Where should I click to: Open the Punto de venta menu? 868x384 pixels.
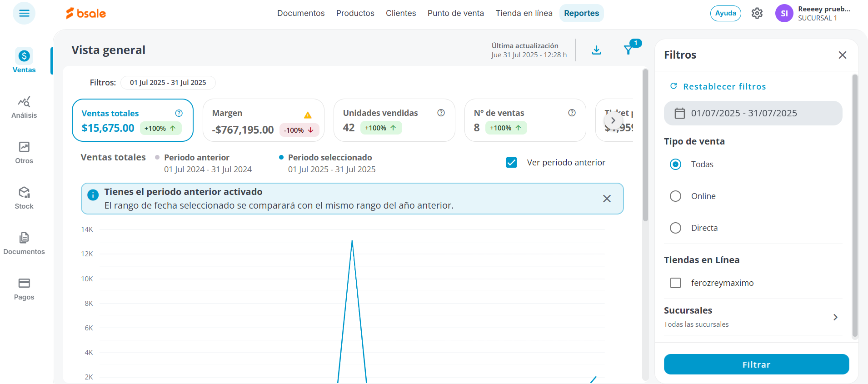(456, 13)
